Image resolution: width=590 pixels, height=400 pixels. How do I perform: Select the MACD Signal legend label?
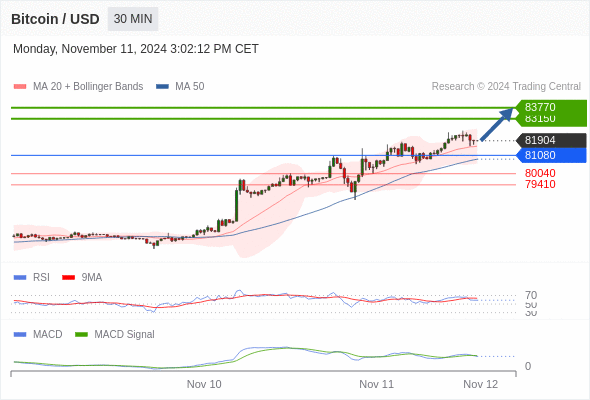click(124, 335)
